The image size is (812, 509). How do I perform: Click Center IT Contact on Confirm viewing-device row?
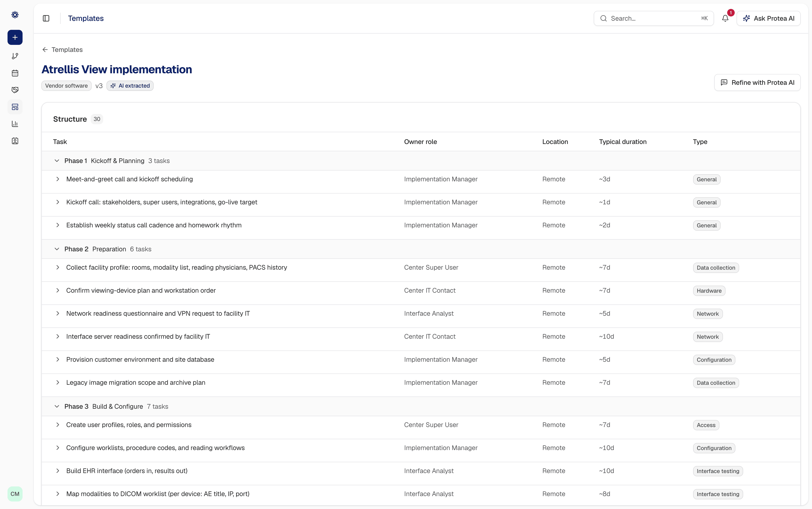coord(429,291)
